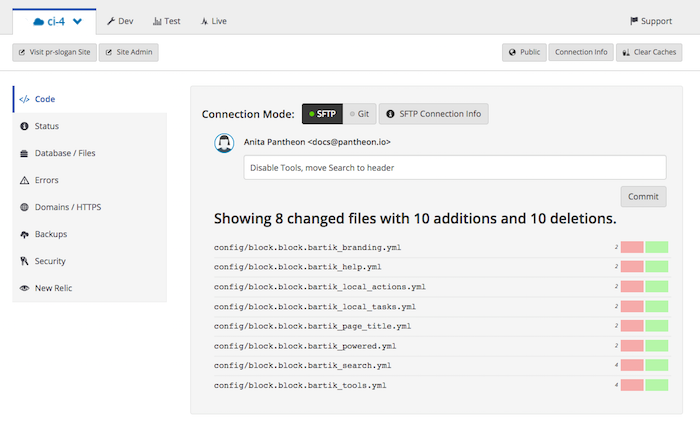Image resolution: width=700 pixels, height=422 pixels.
Task: Click the cloud icon beside ci-4
Action: 39,21
